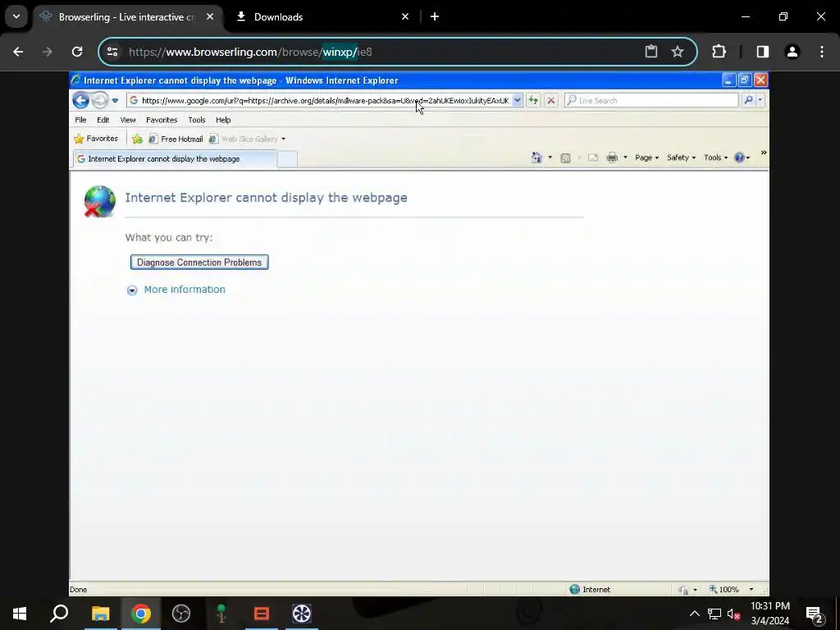Click the Chrome back arrow
This screenshot has width=840, height=630.
point(18,52)
